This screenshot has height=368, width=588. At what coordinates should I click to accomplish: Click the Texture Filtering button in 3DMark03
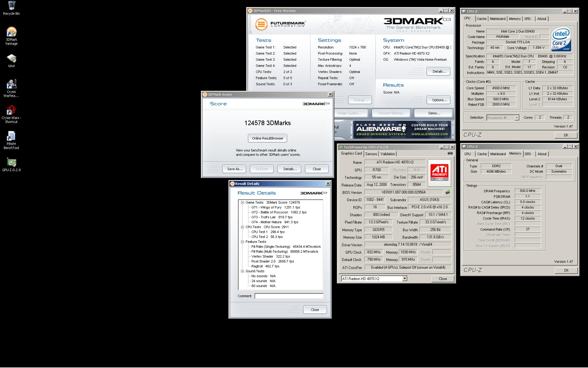tap(391, 113)
